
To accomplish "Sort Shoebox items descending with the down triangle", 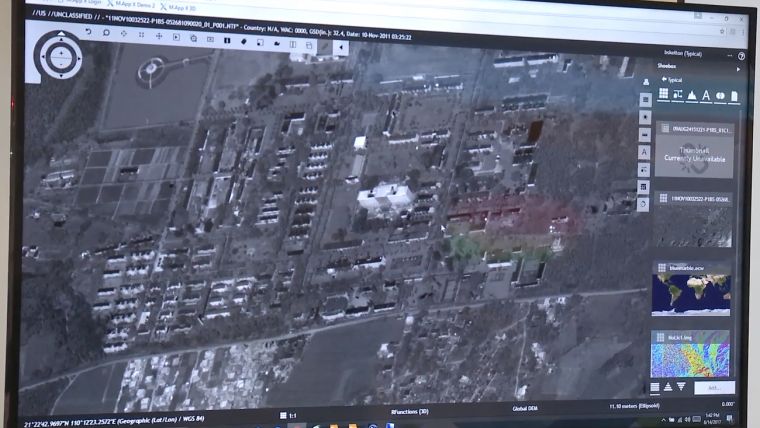I will click(681, 387).
